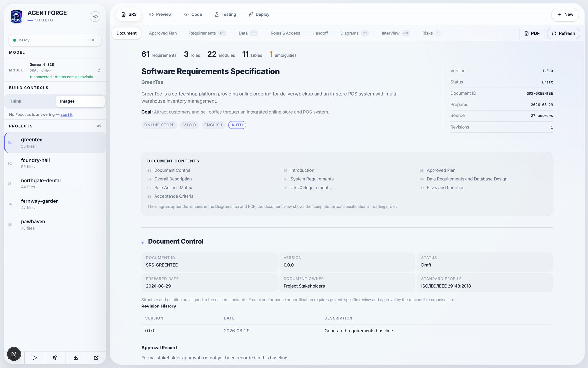Image resolution: width=588 pixels, height=368 pixels.
Task: Select the pawhaven project
Action: point(55,225)
